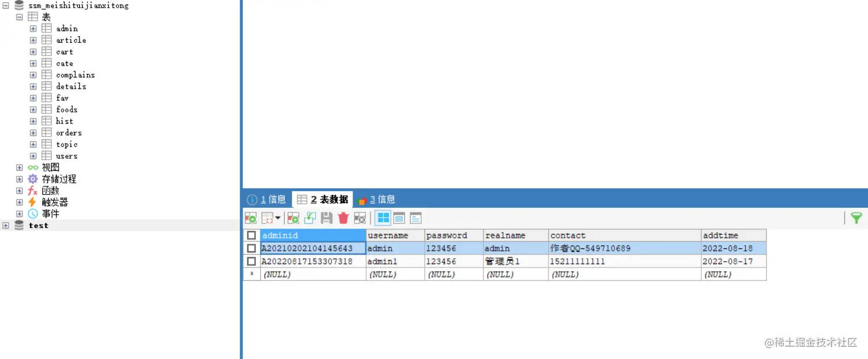The width and height of the screenshot is (868, 359).
Task: Select the 15211111111 contact cell
Action: coord(625,261)
